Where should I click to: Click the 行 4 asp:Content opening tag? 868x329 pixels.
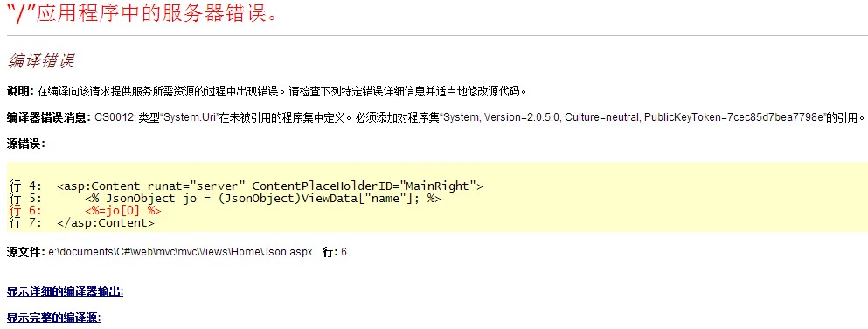[270, 186]
